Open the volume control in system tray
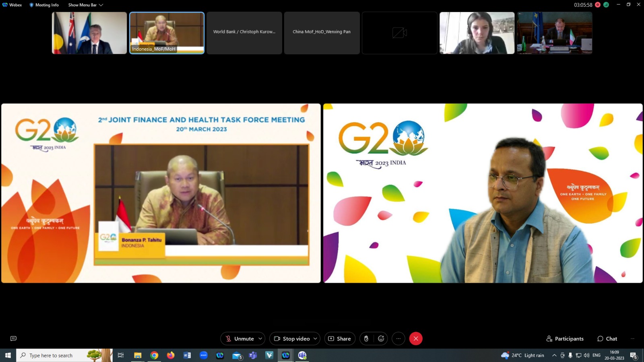 tap(586, 355)
